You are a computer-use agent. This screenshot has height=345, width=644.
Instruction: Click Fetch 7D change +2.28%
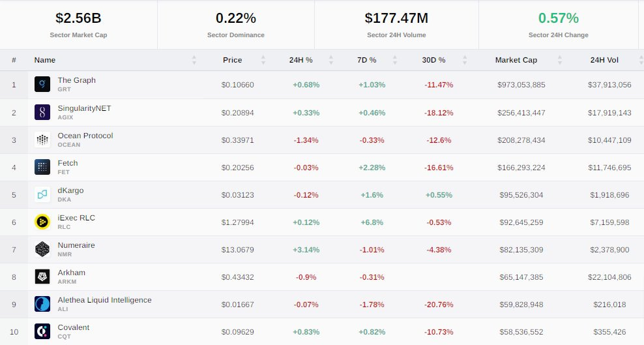[372, 168]
